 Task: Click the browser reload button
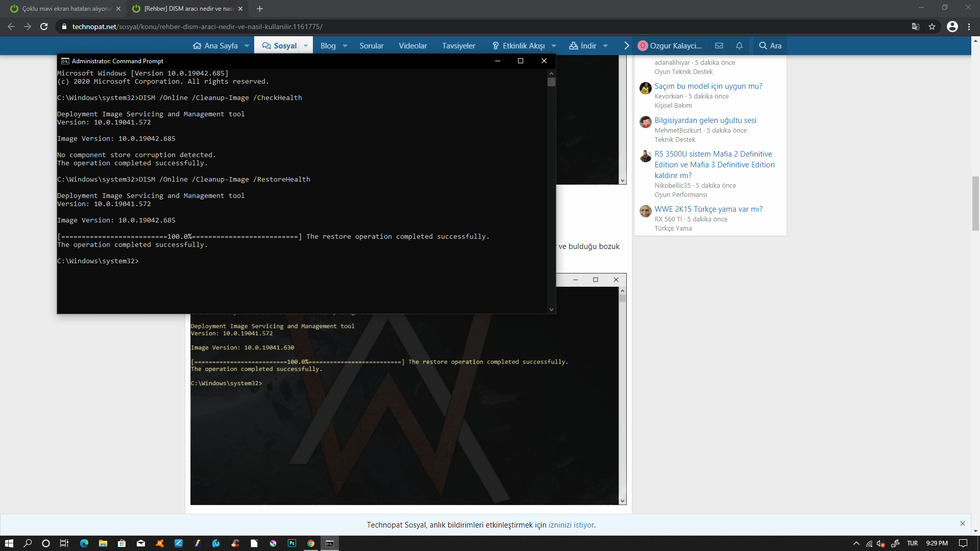[x=44, y=27]
